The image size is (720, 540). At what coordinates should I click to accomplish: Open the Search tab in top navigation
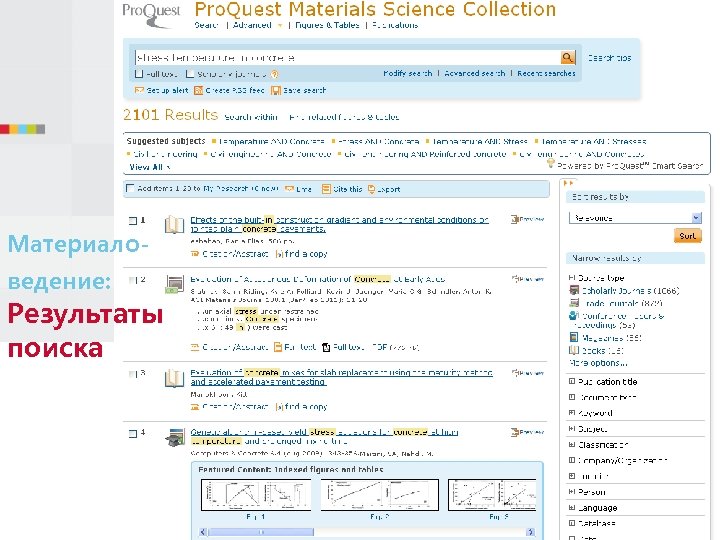pos(206,25)
